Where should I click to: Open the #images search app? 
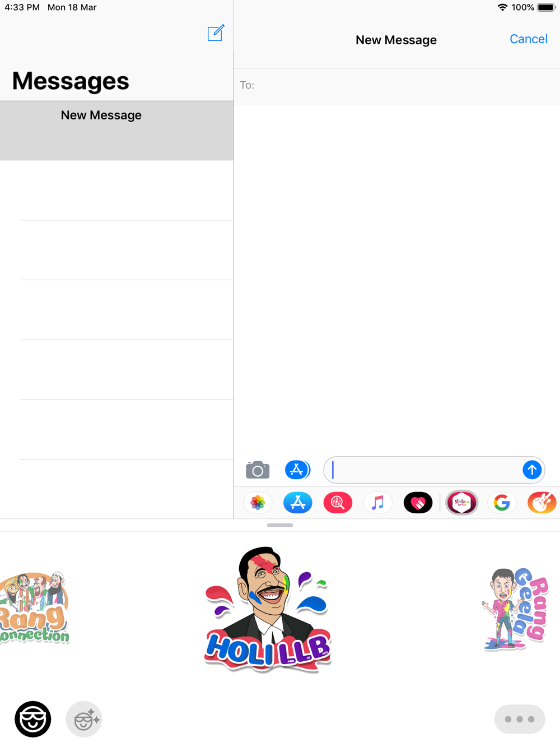(x=338, y=503)
